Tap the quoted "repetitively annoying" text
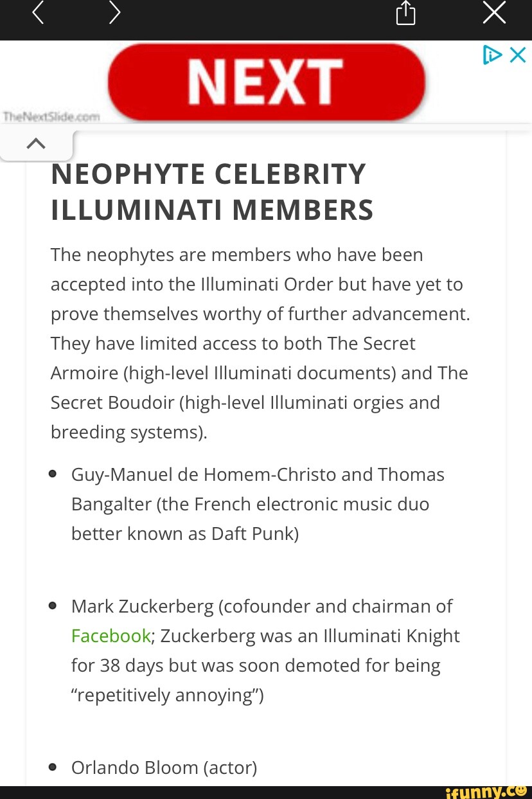The width and height of the screenshot is (532, 799). click(167, 695)
